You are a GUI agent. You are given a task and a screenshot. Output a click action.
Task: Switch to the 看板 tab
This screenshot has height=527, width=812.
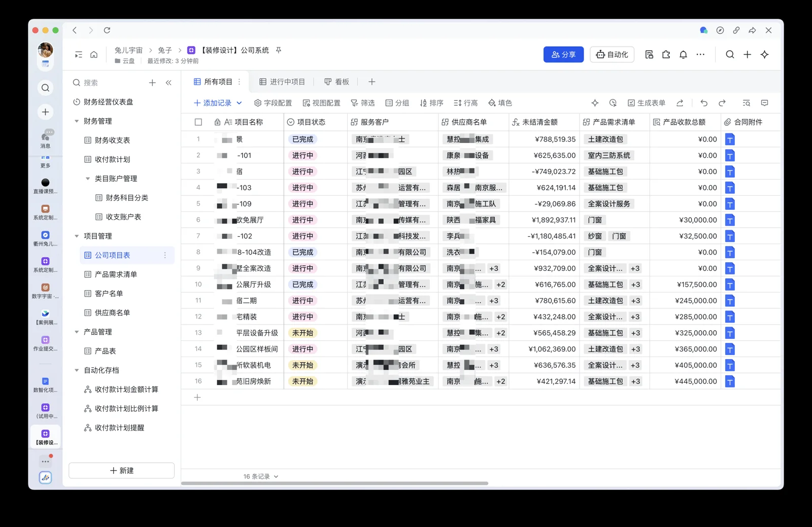337,82
